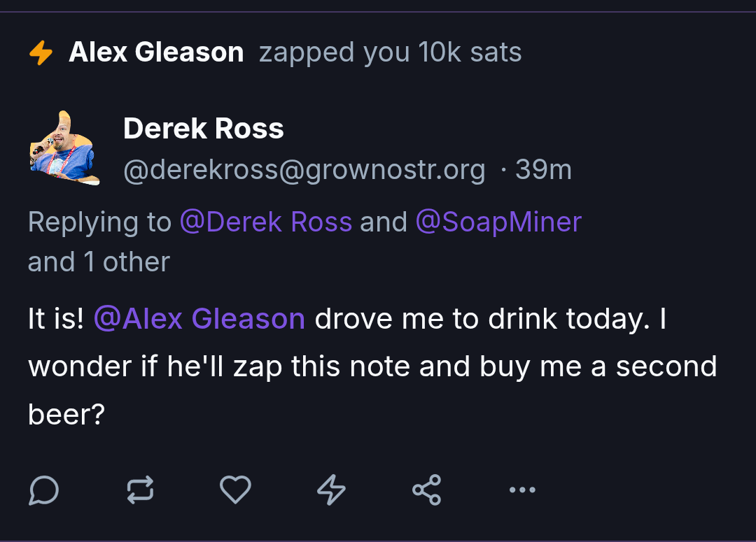Reply to Derek Ross's note
756x542 pixels.
point(43,490)
